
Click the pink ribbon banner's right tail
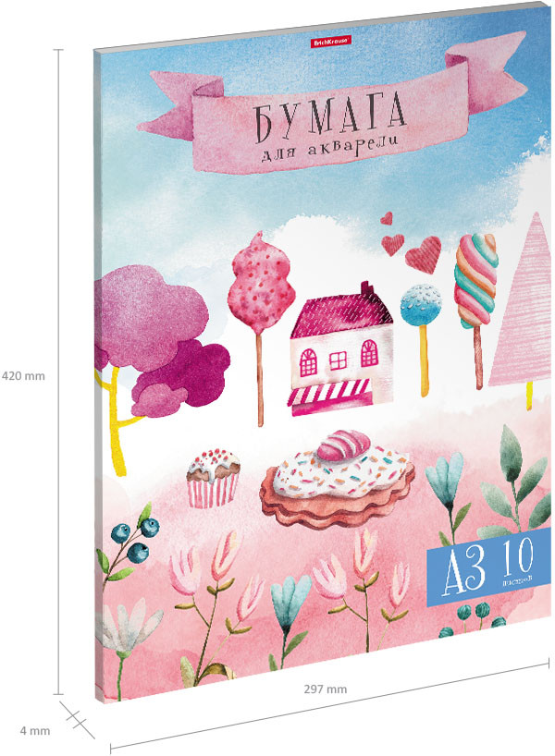(487, 71)
